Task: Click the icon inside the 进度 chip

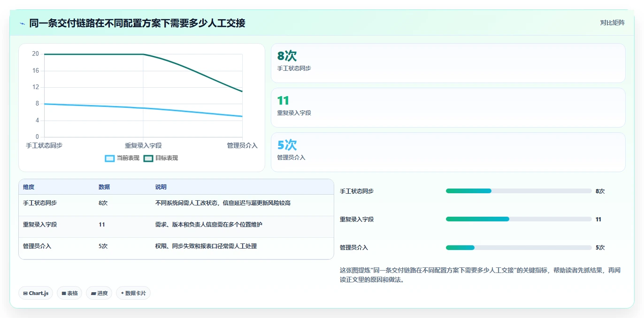Action: point(93,294)
